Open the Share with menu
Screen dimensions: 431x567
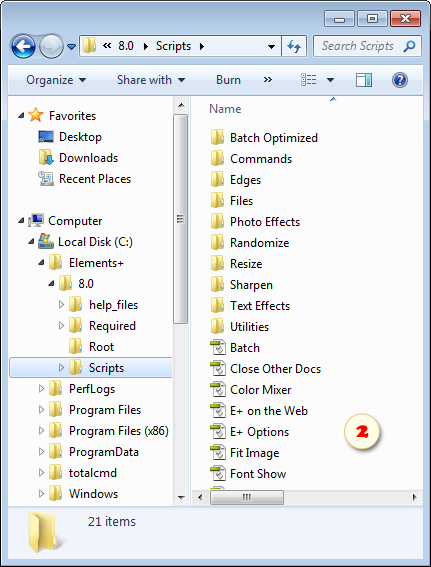151,80
